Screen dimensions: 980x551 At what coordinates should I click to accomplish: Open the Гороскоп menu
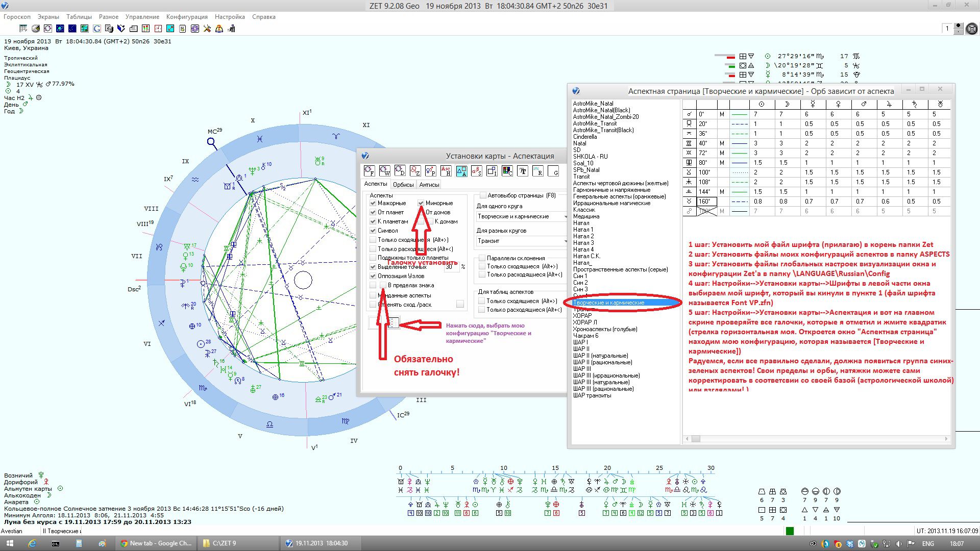17,17
